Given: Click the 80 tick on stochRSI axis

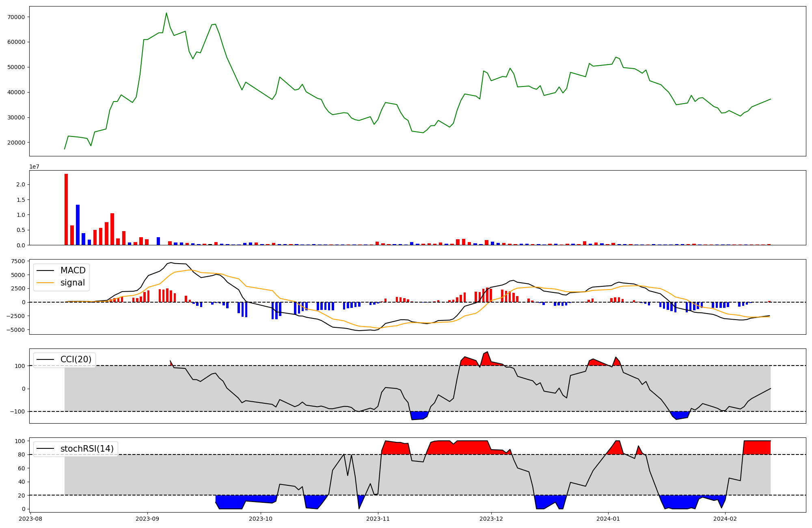Looking at the screenshot, I should [x=22, y=454].
